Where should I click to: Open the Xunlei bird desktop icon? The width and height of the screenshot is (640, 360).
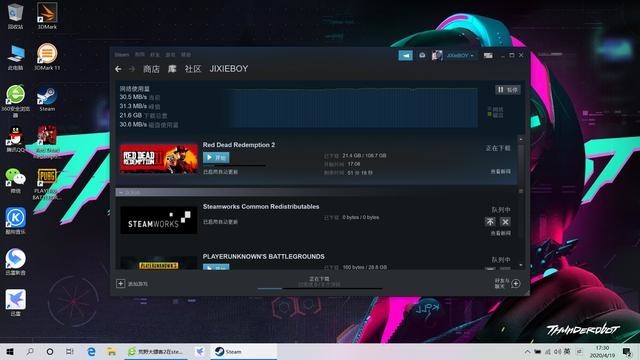coord(15,302)
